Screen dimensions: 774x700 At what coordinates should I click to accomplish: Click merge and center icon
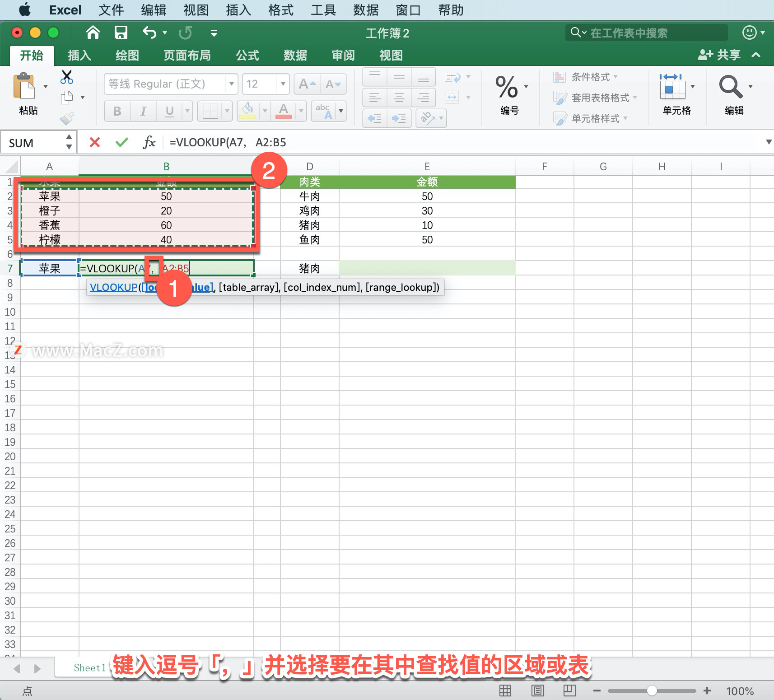[x=452, y=97]
